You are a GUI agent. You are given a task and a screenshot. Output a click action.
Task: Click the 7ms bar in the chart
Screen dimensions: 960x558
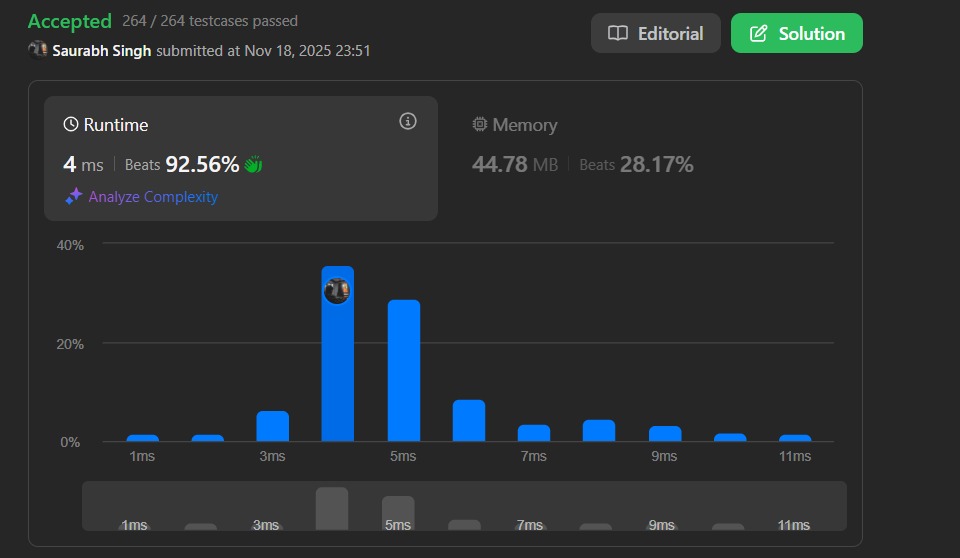[x=534, y=433]
